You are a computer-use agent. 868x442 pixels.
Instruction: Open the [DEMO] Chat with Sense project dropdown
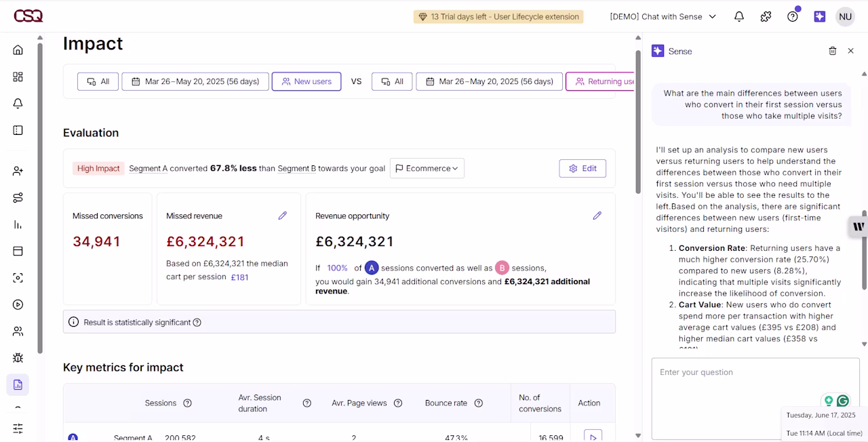pos(663,16)
